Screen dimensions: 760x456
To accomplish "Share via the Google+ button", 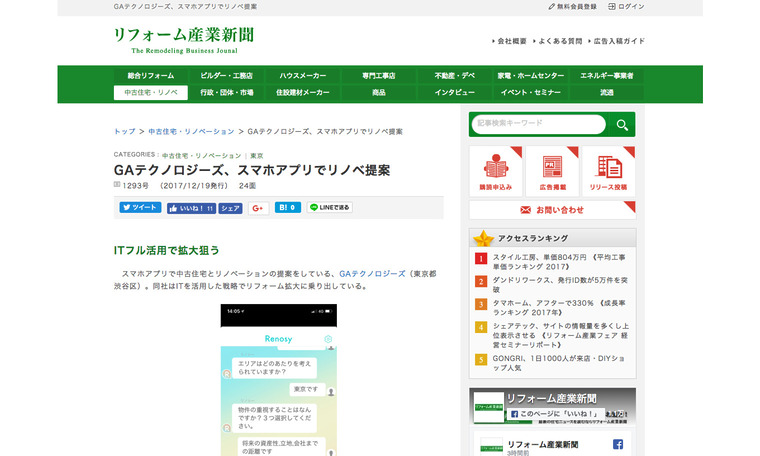I will [257, 208].
